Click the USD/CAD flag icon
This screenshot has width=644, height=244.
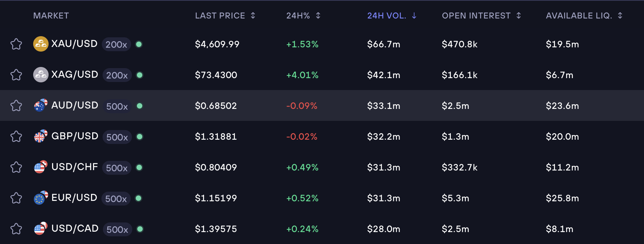click(40, 229)
